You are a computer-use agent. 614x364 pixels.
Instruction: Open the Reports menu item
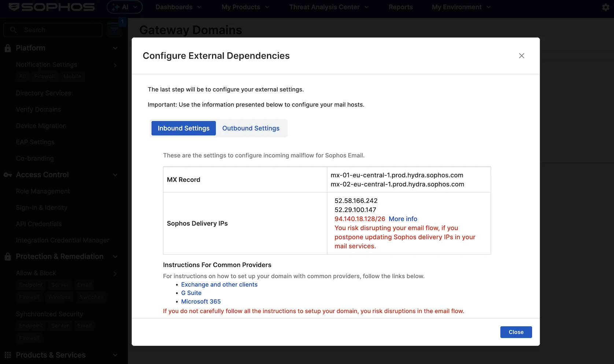click(400, 7)
